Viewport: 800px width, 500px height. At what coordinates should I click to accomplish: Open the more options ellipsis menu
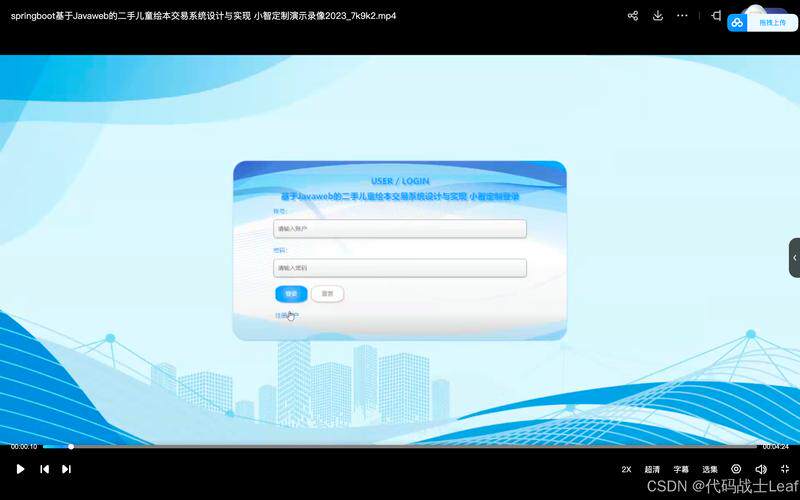pyautogui.click(x=682, y=16)
